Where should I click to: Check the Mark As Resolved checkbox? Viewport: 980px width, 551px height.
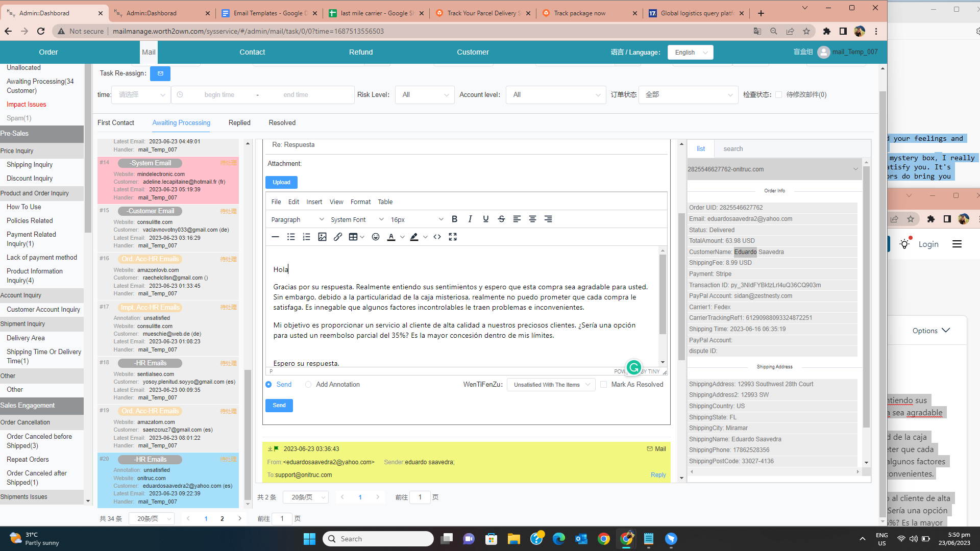tap(604, 385)
